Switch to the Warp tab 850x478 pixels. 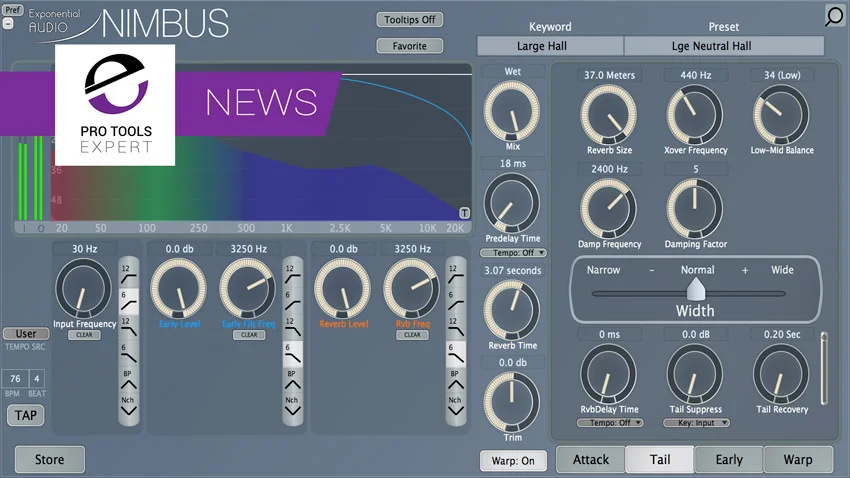[x=797, y=460]
